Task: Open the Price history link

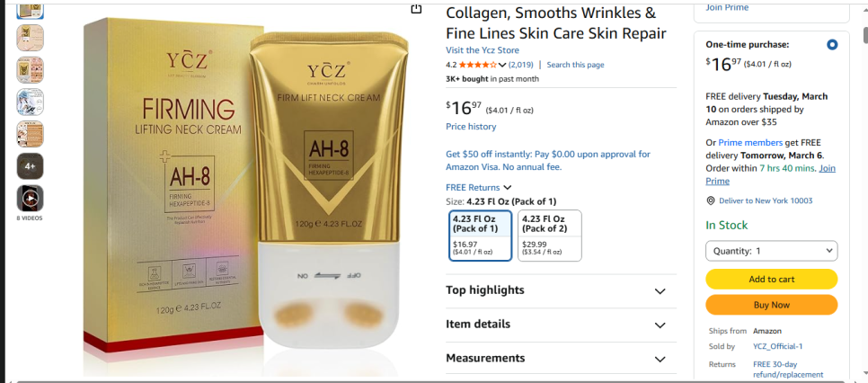Action: coord(471,127)
